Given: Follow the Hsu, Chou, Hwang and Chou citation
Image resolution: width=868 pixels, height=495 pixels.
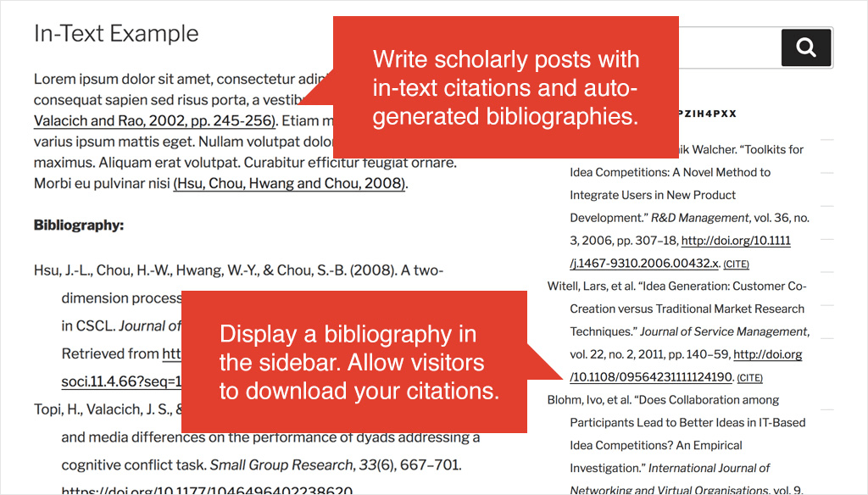Looking at the screenshot, I should click(x=290, y=183).
